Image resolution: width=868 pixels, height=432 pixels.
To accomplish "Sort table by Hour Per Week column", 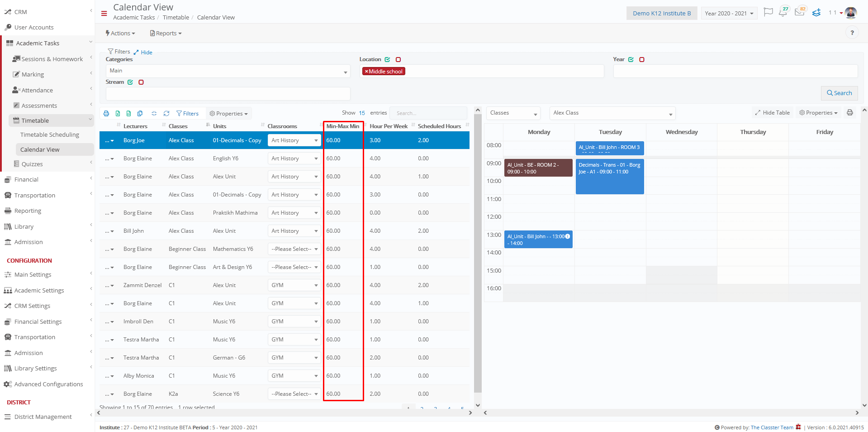I will pyautogui.click(x=389, y=126).
